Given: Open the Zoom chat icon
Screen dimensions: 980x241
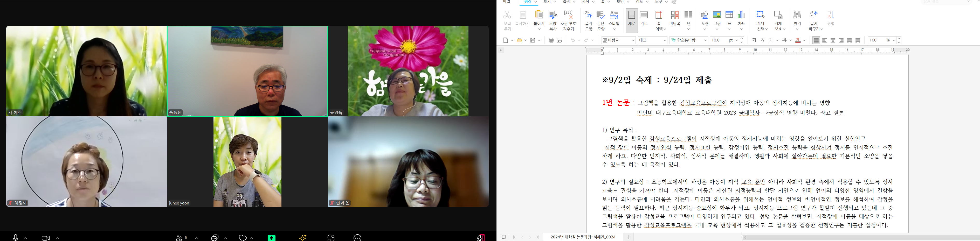Looking at the screenshot, I should pos(215,238).
